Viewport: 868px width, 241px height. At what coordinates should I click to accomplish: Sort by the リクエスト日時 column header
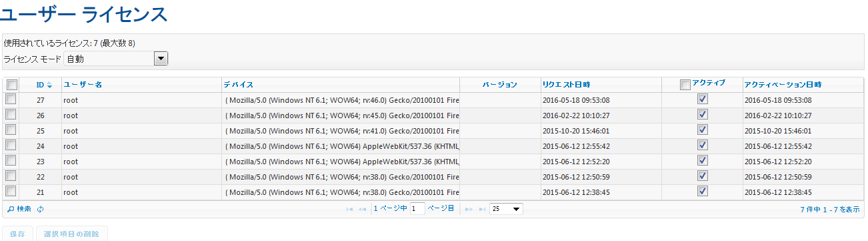(566, 85)
